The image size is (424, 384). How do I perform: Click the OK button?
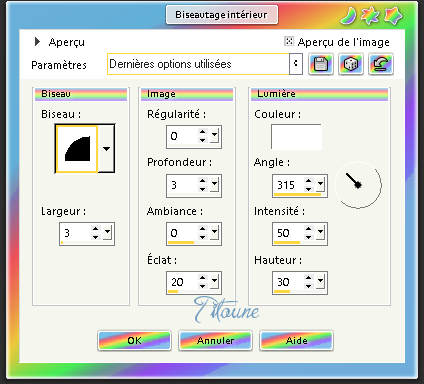(134, 341)
